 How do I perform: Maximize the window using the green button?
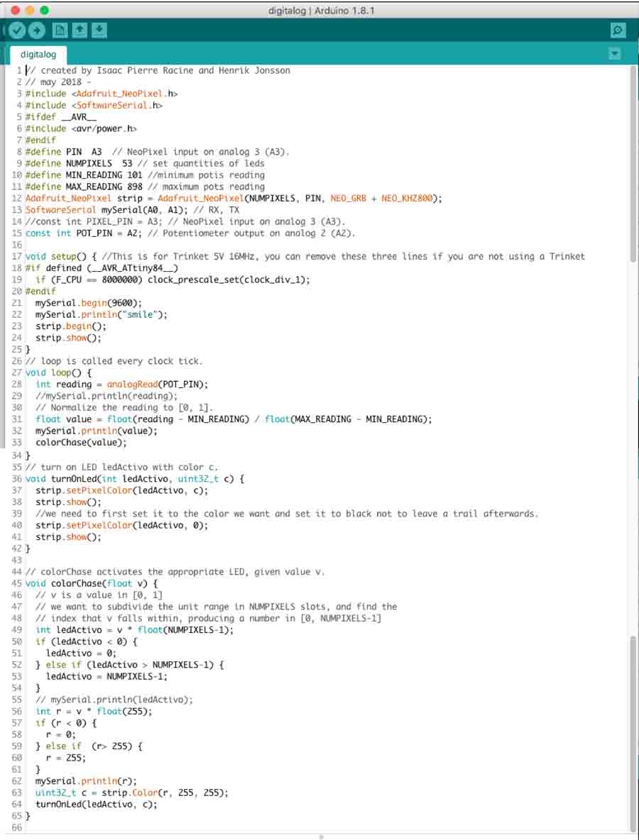pyautogui.click(x=44, y=11)
